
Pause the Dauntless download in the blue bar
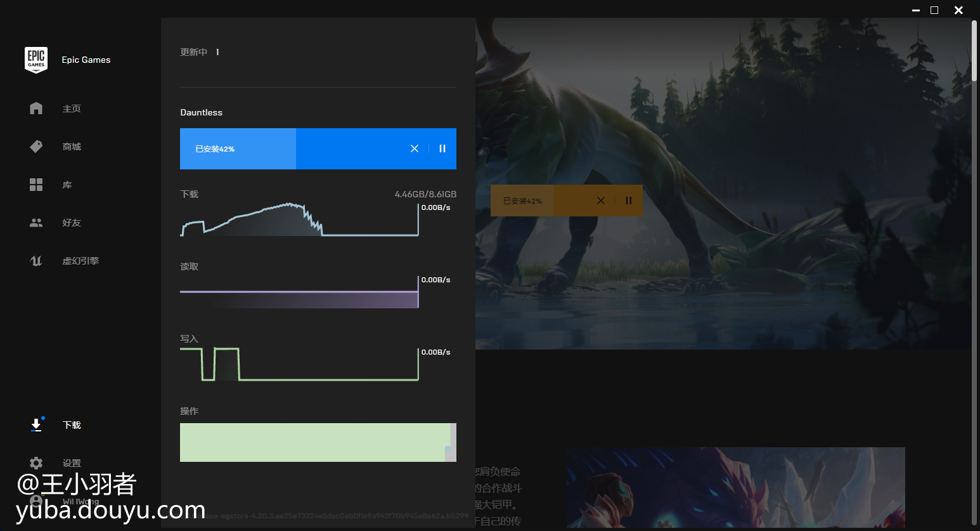[442, 148]
